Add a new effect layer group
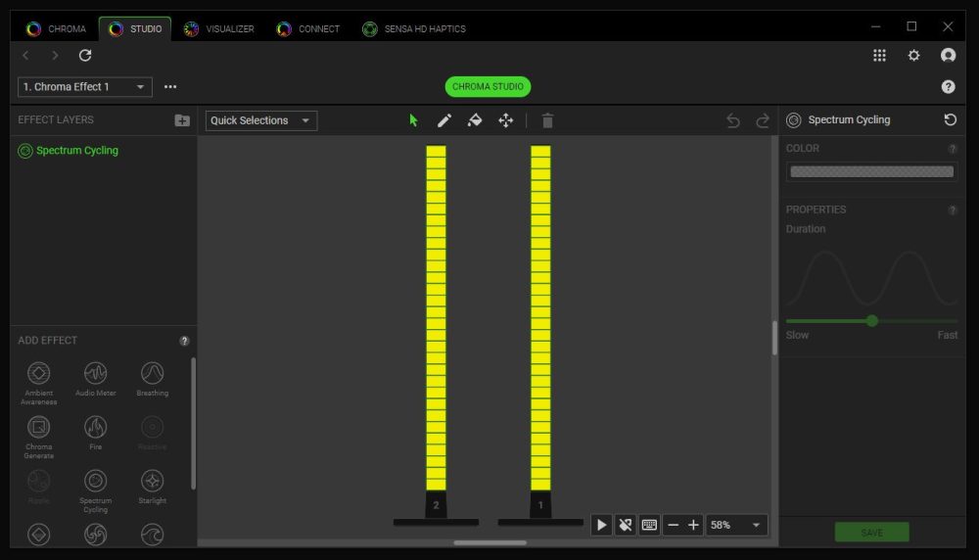979x560 pixels. pyautogui.click(x=182, y=120)
